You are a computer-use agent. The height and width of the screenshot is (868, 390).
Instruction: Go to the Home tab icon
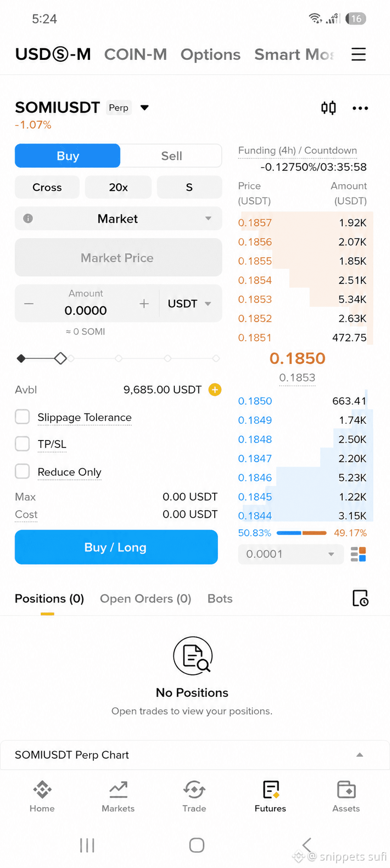[42, 790]
